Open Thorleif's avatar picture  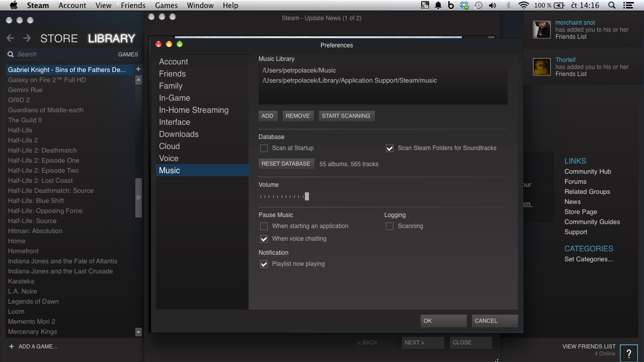[x=542, y=67]
